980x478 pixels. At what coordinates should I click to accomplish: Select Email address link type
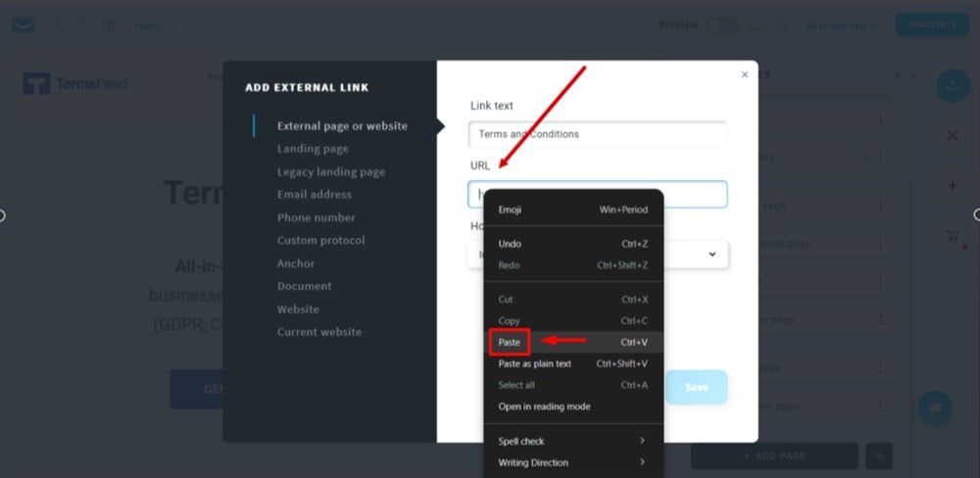(315, 194)
